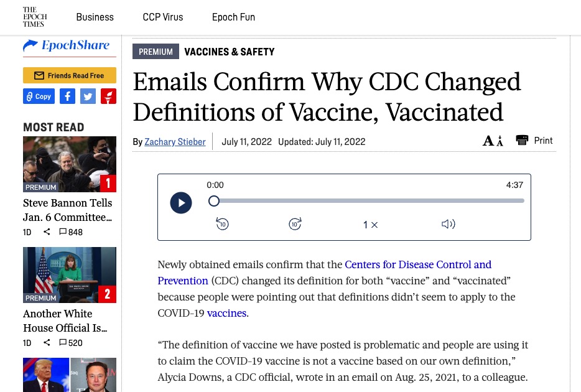The height and width of the screenshot is (392, 581).
Task: Adjust font size with AA icon
Action: coord(493,141)
